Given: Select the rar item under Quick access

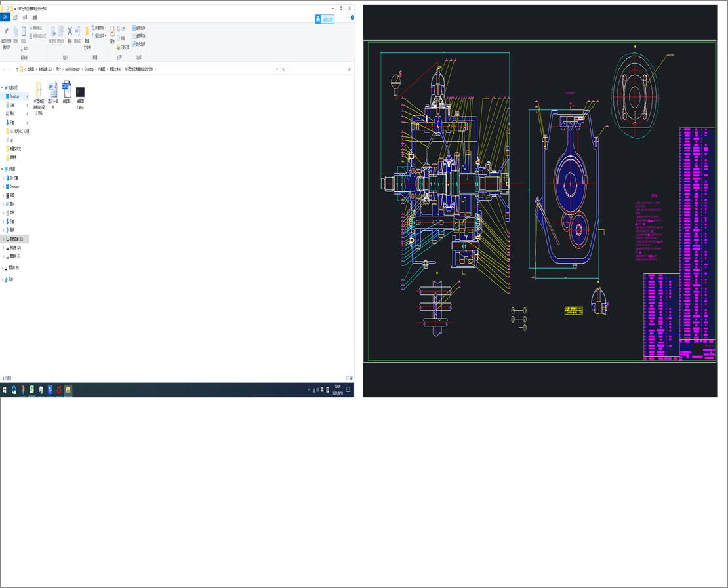Looking at the screenshot, I should [x=9, y=140].
